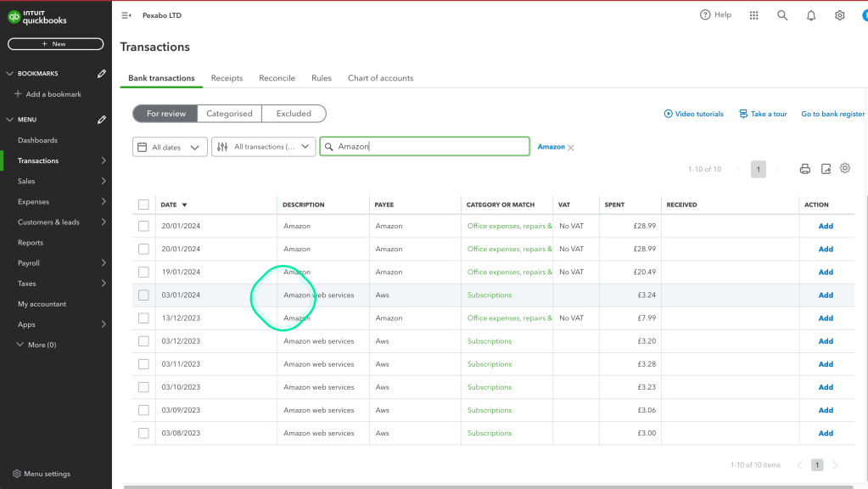This screenshot has height=489, width=868.
Task: Collapse the sidebar with hamburger icon
Action: point(126,15)
